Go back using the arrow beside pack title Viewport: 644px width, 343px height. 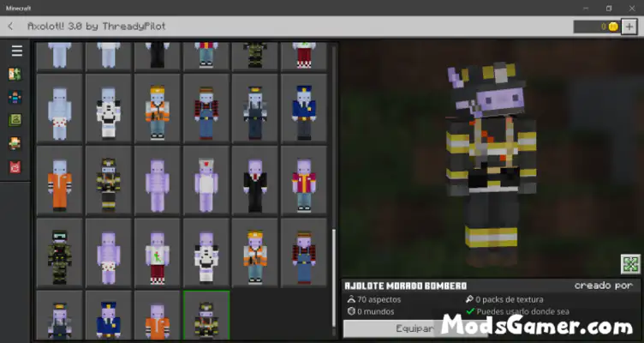point(10,27)
